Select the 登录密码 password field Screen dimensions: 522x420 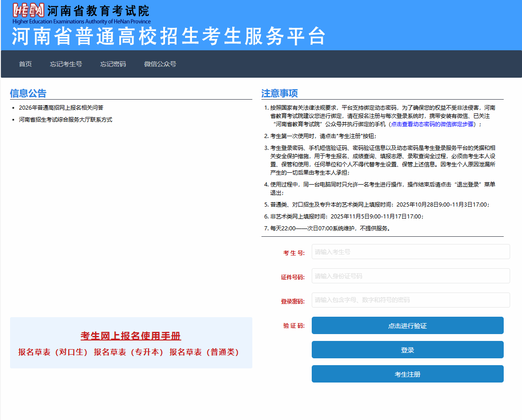pos(410,300)
